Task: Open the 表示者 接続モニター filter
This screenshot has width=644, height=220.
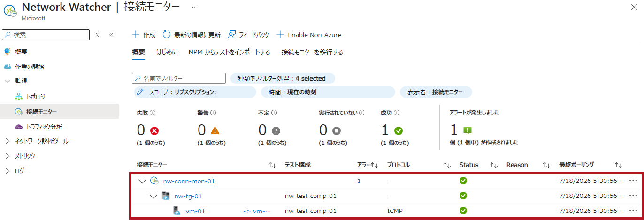Action: click(x=436, y=92)
